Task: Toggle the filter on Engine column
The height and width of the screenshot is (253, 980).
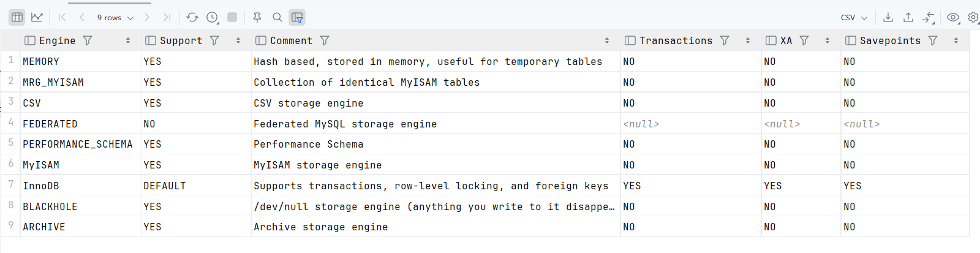Action: coord(88,40)
